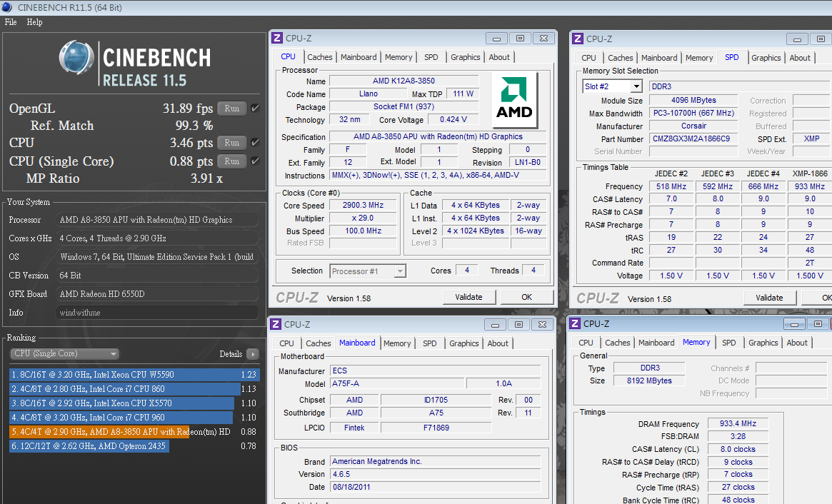
Task: Click the memory Size value 8192 MBytes
Action: pos(649,380)
